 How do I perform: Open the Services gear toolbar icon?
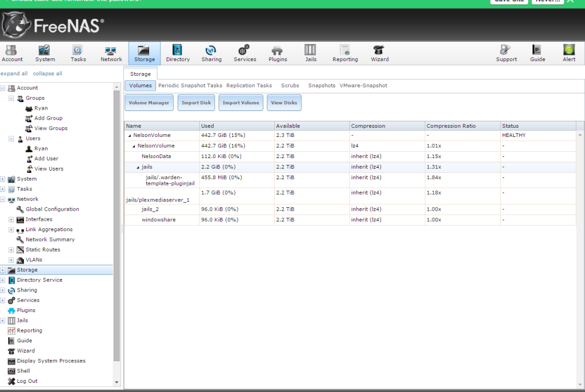coord(245,53)
